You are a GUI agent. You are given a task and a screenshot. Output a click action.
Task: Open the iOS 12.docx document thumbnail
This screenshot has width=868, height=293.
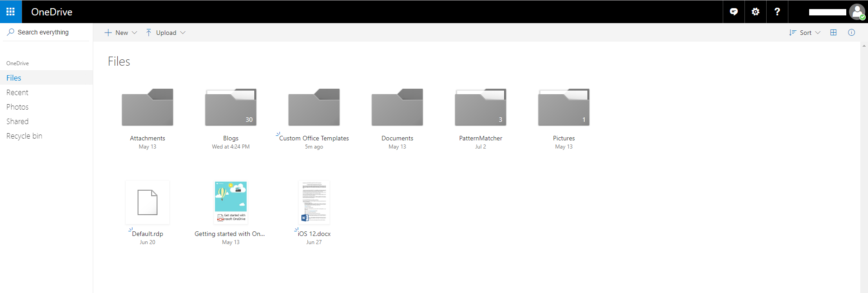[x=314, y=202]
